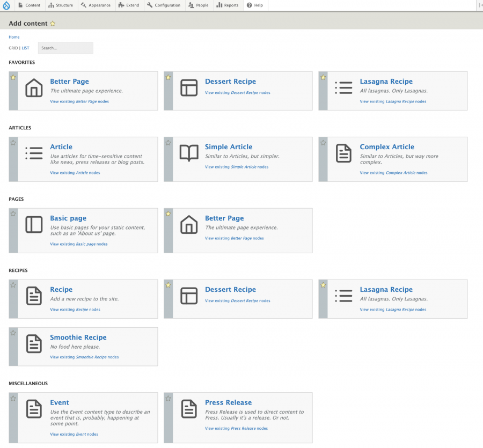
Task: Open the Help menu
Action: click(x=255, y=5)
